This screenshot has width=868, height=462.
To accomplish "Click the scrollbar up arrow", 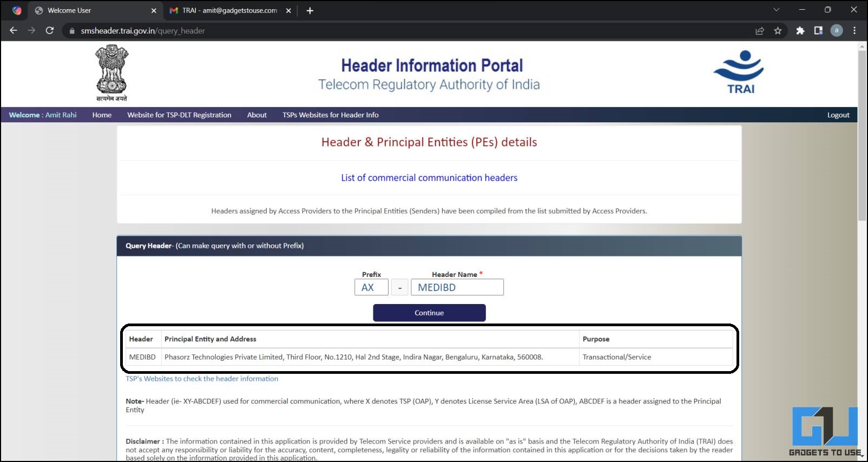I will tap(862, 46).
